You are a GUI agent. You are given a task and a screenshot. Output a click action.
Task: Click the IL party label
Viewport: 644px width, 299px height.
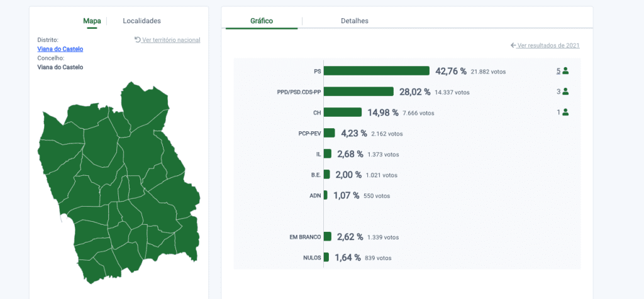(x=319, y=154)
